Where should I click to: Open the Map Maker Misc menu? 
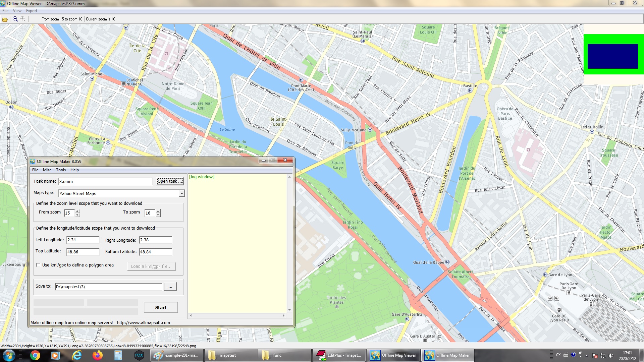click(x=47, y=170)
